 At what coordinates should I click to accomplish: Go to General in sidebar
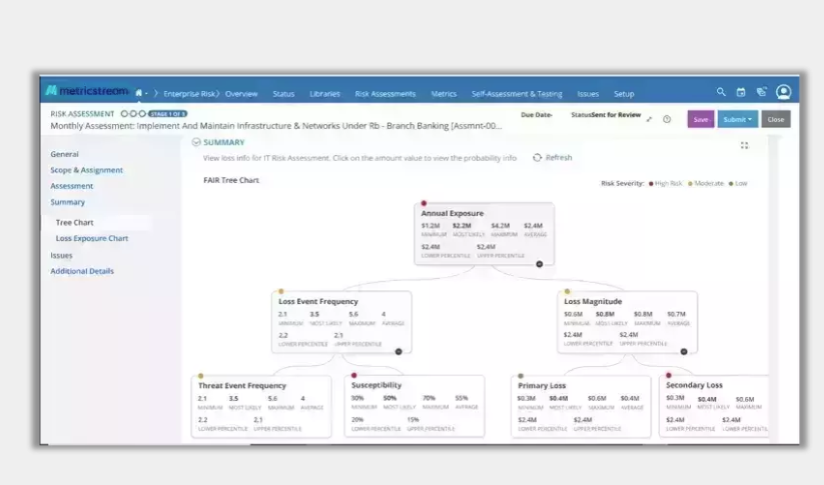pyautogui.click(x=65, y=154)
